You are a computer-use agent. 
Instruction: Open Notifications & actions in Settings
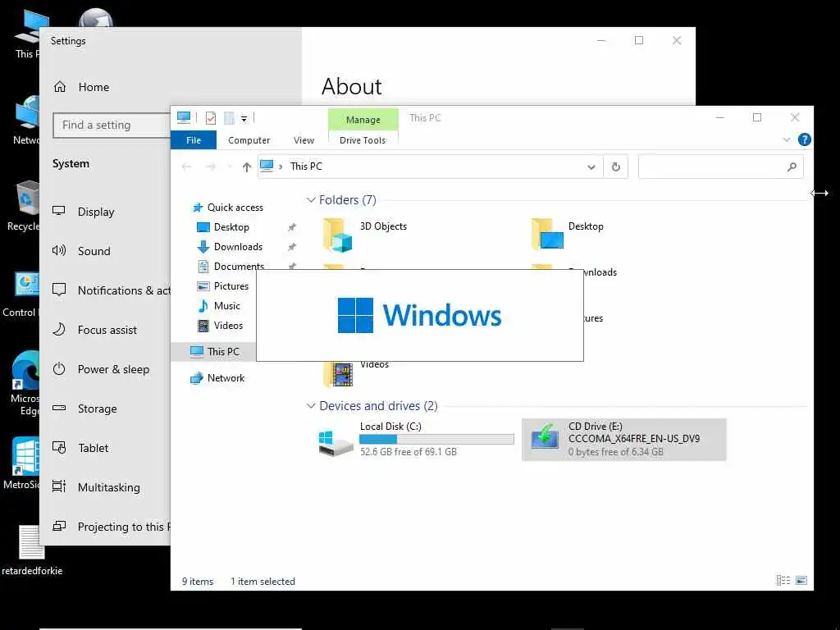112,290
